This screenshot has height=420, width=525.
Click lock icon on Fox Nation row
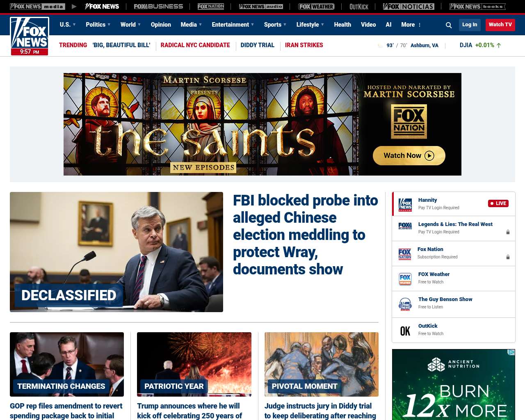pos(508,257)
